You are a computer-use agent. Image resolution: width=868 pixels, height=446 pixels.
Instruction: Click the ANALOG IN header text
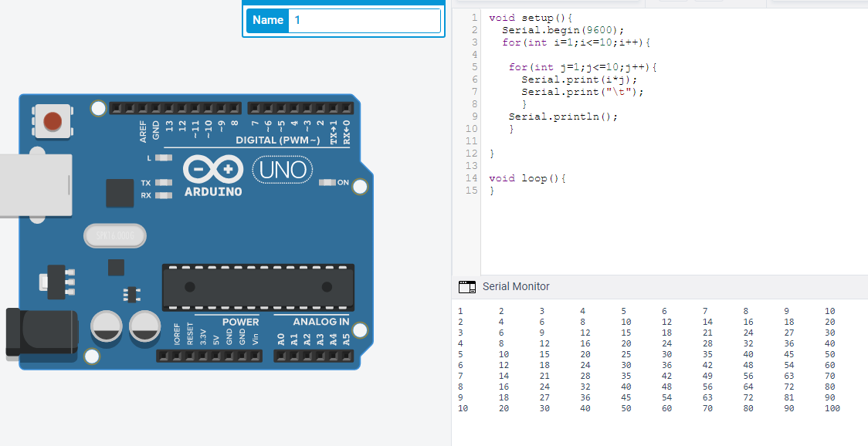tap(321, 322)
